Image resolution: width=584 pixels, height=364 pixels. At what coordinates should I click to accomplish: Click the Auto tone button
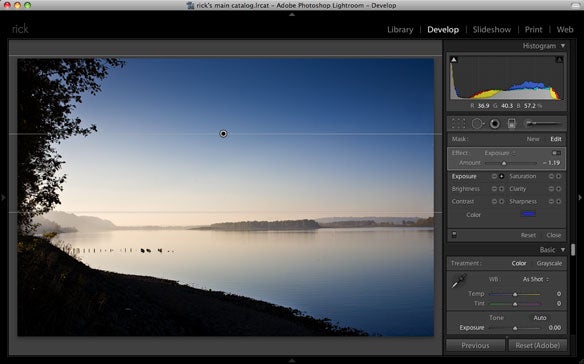[x=540, y=318]
